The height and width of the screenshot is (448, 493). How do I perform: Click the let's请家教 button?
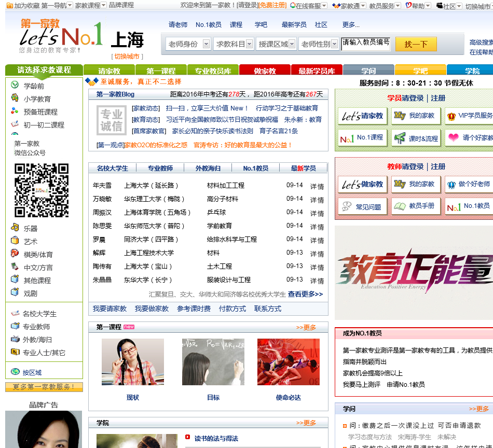pyautogui.click(x=363, y=116)
